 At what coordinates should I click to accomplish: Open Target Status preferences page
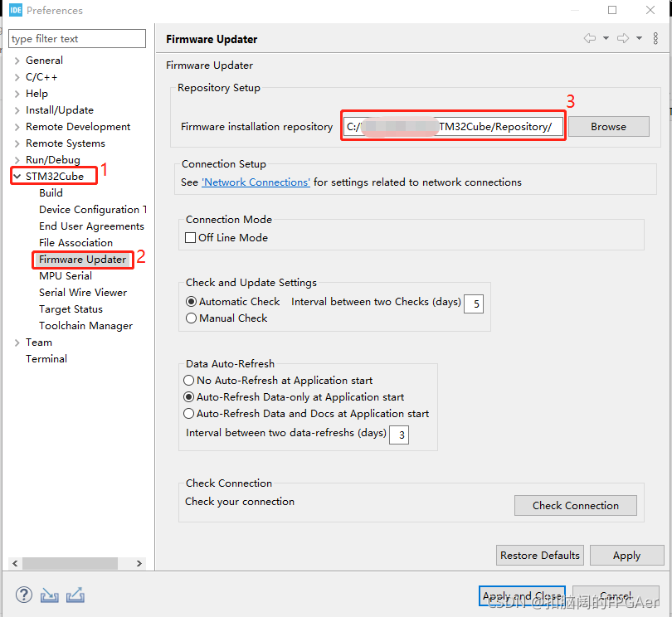coord(71,309)
